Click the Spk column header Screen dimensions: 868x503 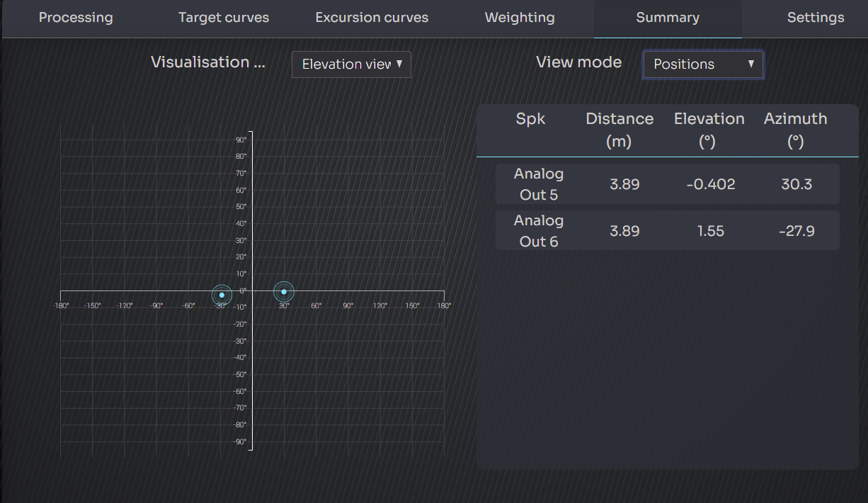[x=530, y=119]
